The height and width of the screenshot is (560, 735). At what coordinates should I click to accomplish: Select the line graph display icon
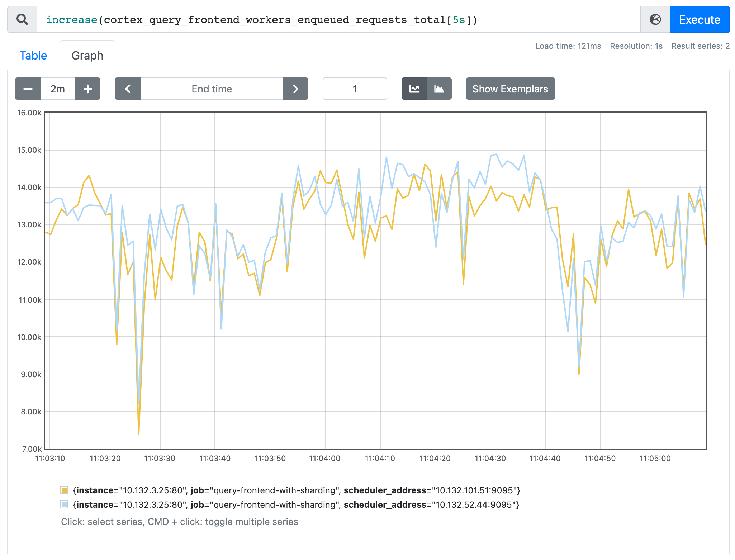point(414,89)
